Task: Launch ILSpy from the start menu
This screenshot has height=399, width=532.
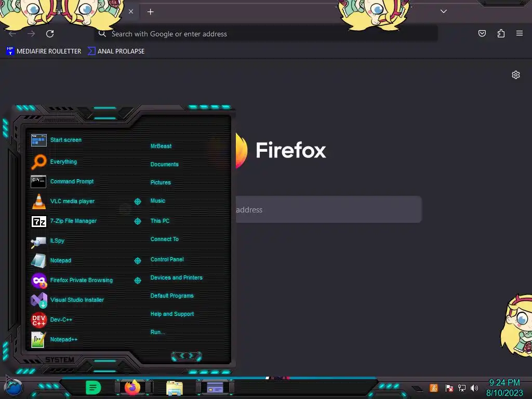Action: click(38, 241)
